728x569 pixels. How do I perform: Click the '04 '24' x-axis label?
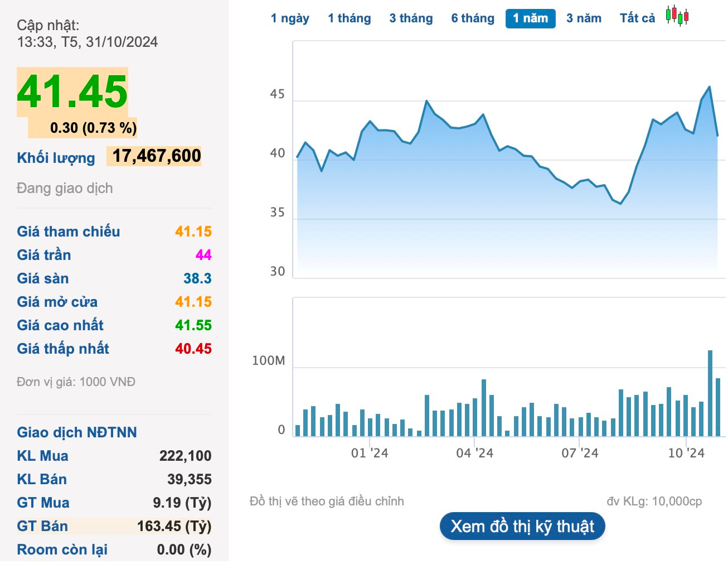(x=475, y=453)
